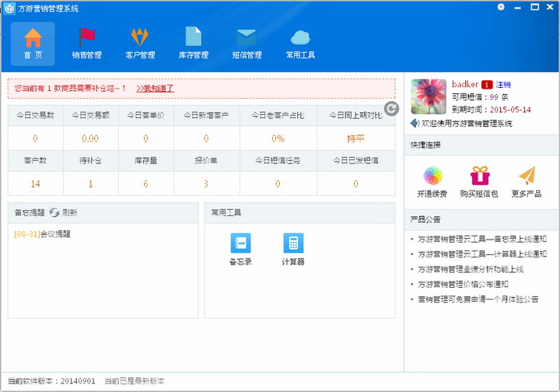Open 价格公布通知 announcement
The height and width of the screenshot is (392, 560).
(x=463, y=284)
